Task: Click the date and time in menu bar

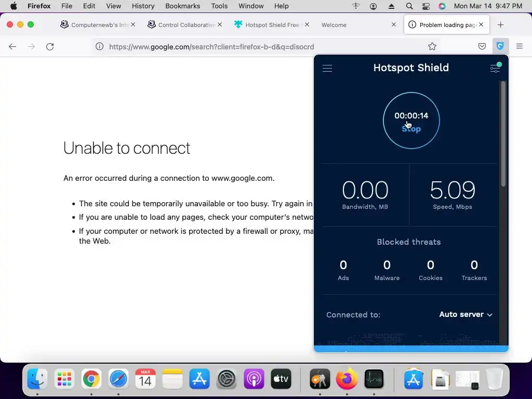Action: click(x=488, y=6)
